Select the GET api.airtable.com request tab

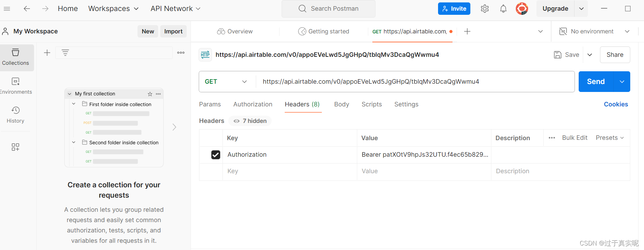pyautogui.click(x=412, y=31)
